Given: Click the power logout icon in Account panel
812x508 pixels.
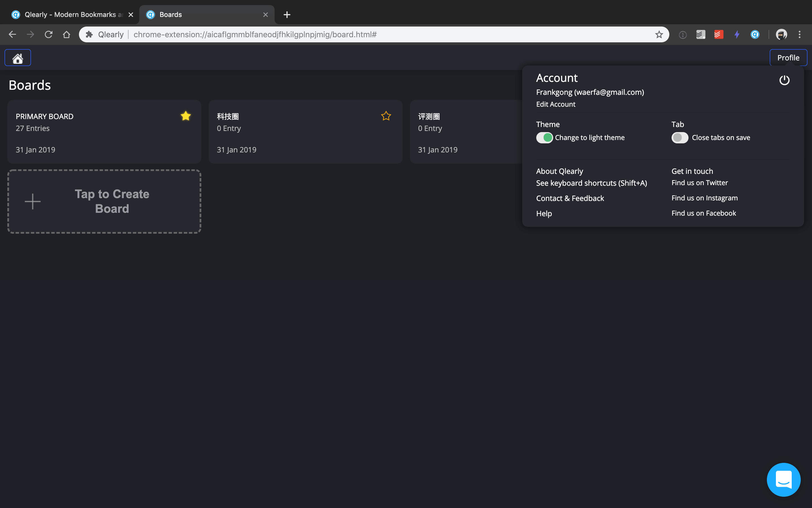Looking at the screenshot, I should click(784, 80).
